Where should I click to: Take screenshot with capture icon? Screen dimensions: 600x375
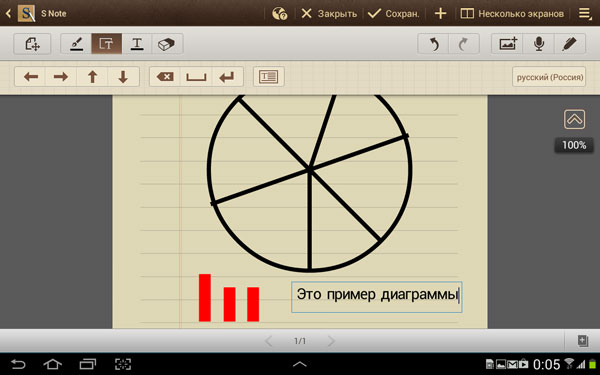point(123,364)
